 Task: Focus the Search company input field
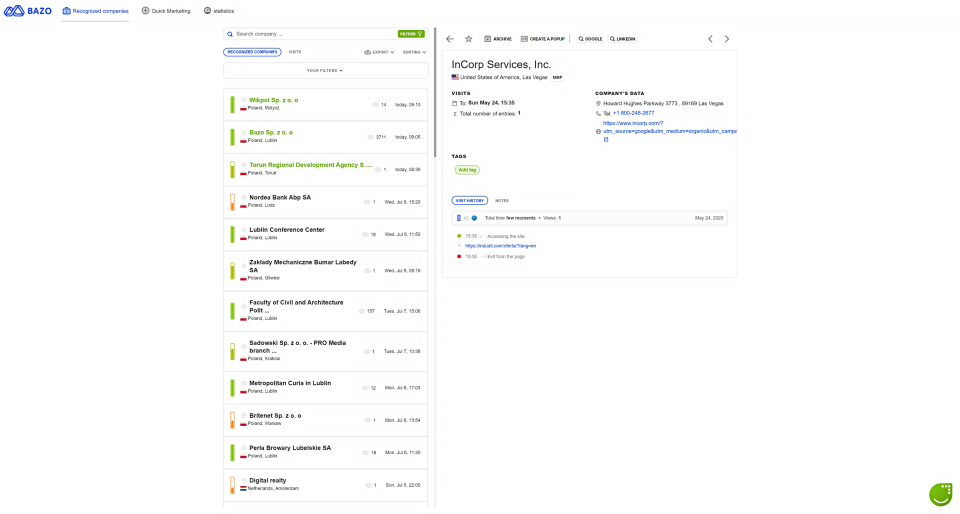tap(315, 34)
